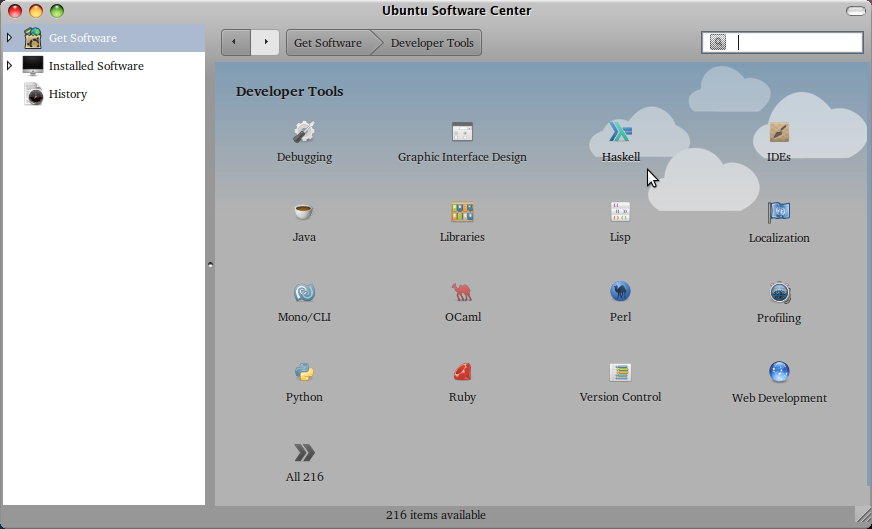Open the Libraries bookshelf icon
This screenshot has width=872, height=529.
[462, 212]
